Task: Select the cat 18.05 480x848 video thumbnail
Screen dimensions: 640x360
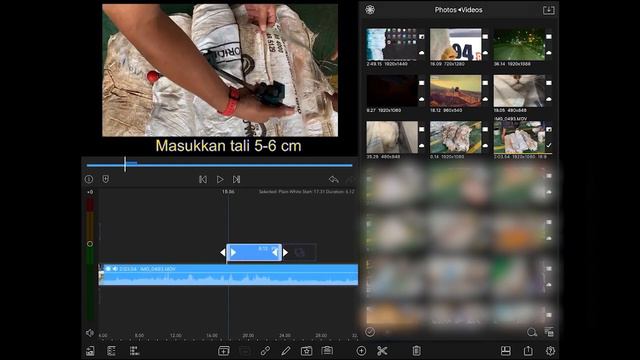Action: (x=519, y=91)
